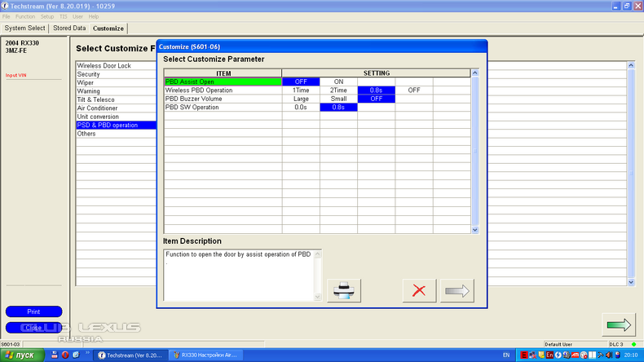Select Wiper in function list
The width and height of the screenshot is (644, 362).
point(117,82)
